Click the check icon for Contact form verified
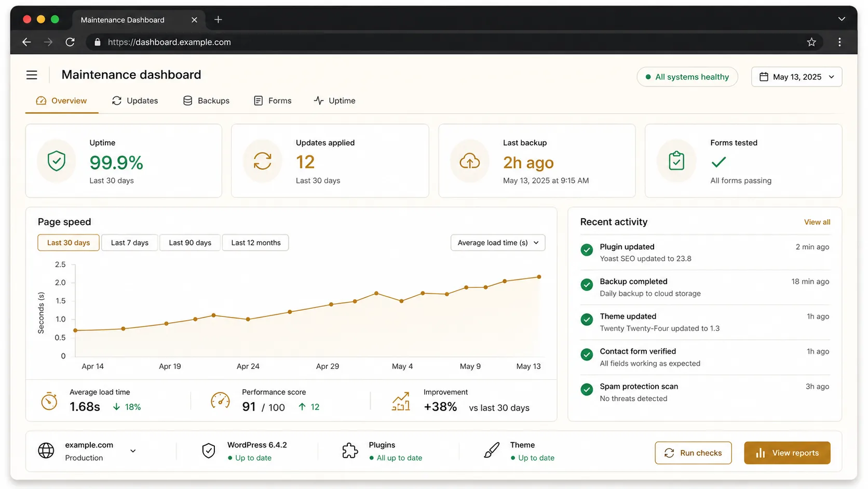 coord(587,355)
